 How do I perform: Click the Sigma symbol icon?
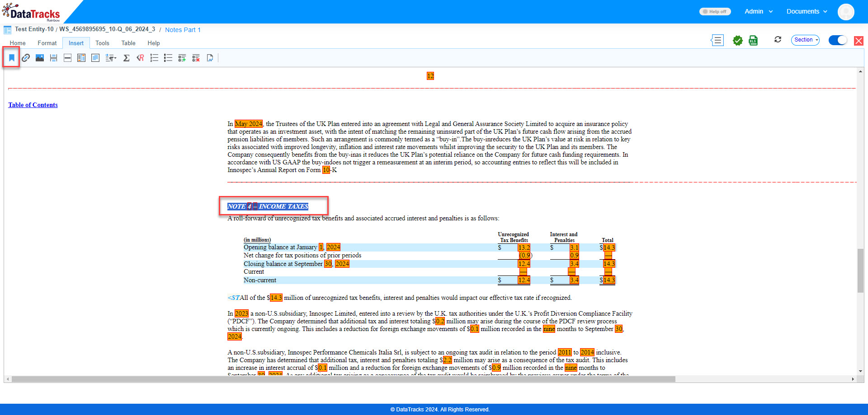[127, 58]
